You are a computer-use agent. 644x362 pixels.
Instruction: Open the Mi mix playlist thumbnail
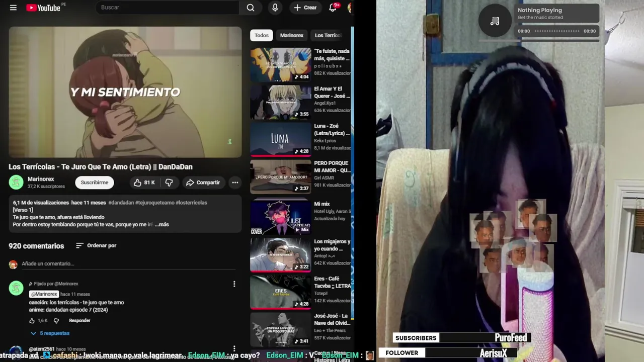point(281,217)
